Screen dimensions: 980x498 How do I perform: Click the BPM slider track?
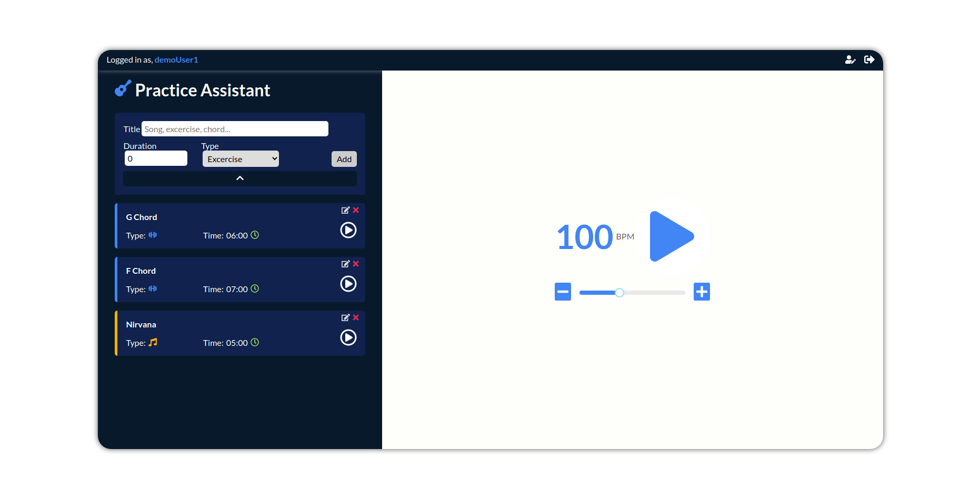[x=632, y=293]
